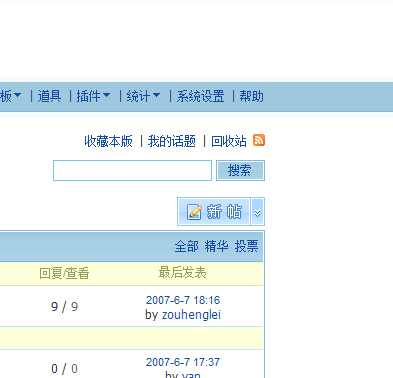Open the 我的话题 link
The width and height of the screenshot is (393, 378).
[172, 141]
